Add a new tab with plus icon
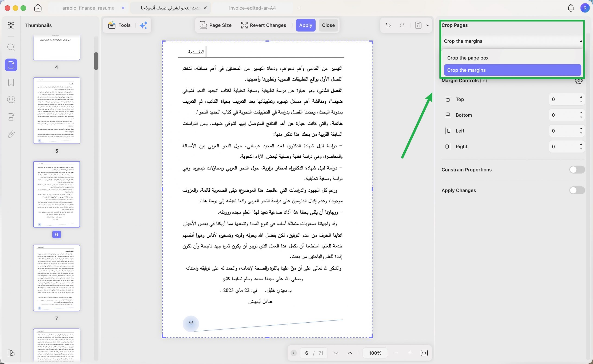This screenshot has height=364, width=593. tap(300, 8)
